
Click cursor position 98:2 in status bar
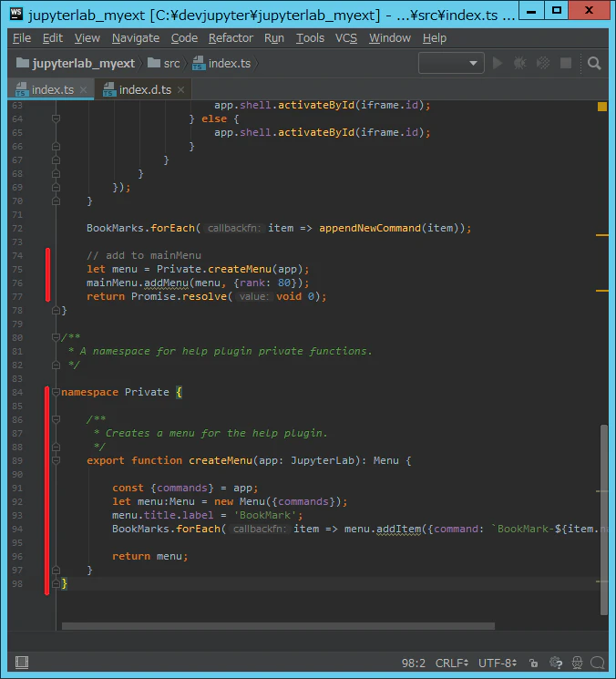414,663
